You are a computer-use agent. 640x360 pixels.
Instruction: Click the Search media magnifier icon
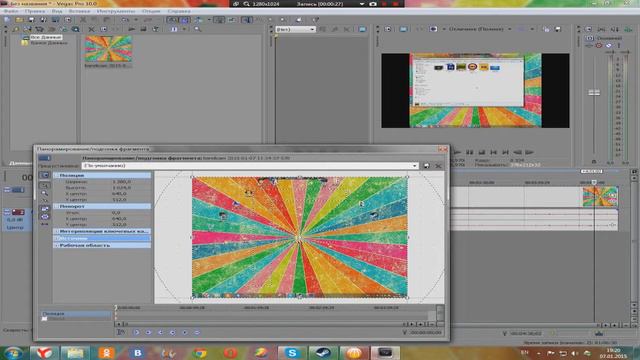(x=198, y=29)
